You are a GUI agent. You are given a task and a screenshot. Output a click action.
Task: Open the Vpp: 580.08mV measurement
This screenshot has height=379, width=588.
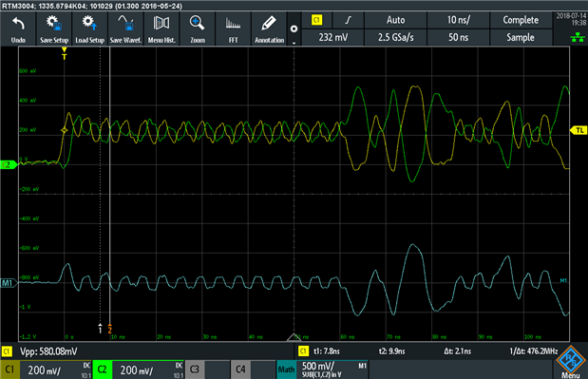[48, 351]
